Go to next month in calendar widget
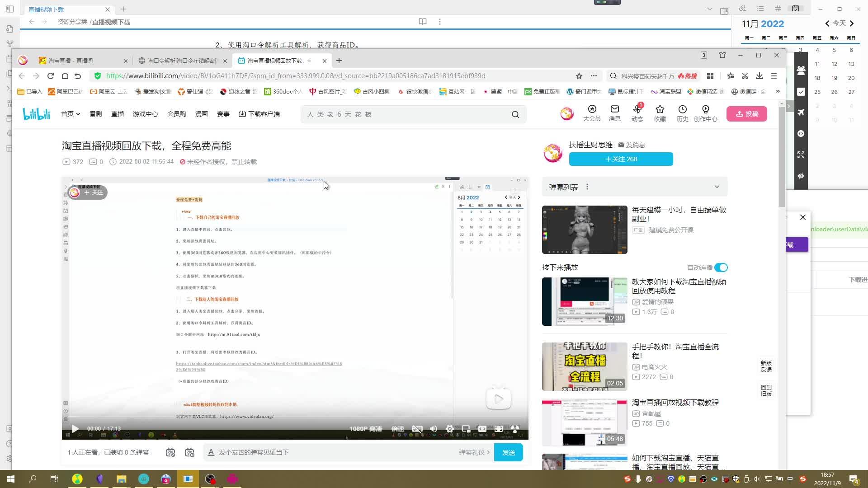This screenshot has height=488, width=868. pyautogui.click(x=852, y=23)
